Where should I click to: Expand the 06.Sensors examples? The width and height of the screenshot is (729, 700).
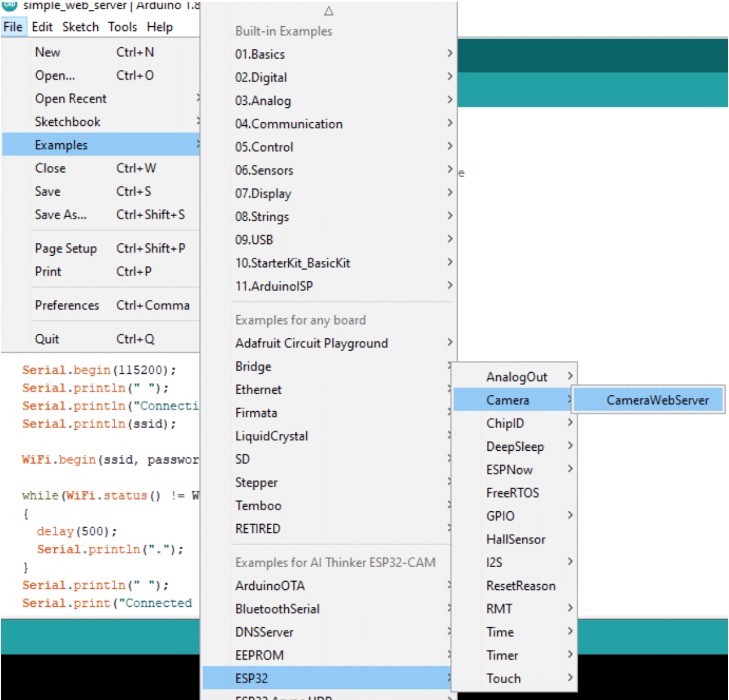pyautogui.click(x=329, y=170)
